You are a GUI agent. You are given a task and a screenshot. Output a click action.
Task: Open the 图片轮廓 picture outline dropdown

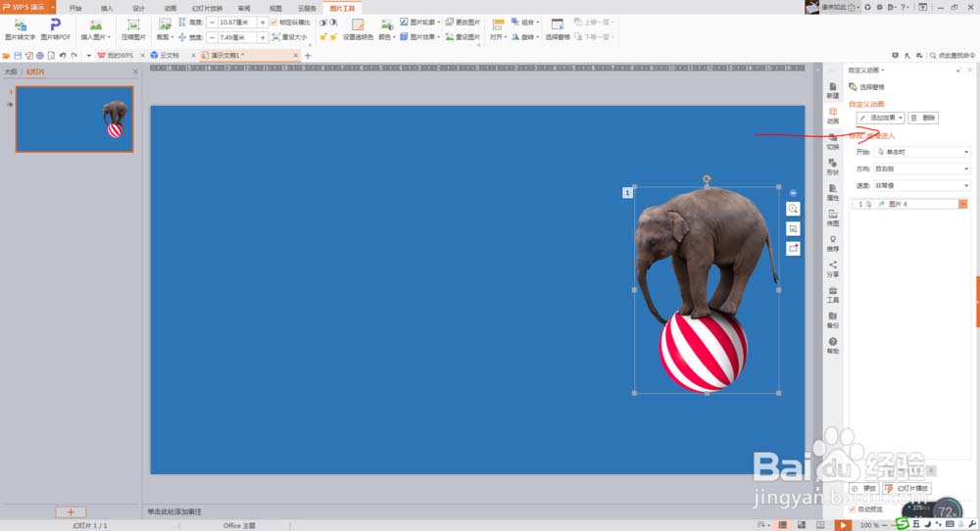click(x=420, y=23)
